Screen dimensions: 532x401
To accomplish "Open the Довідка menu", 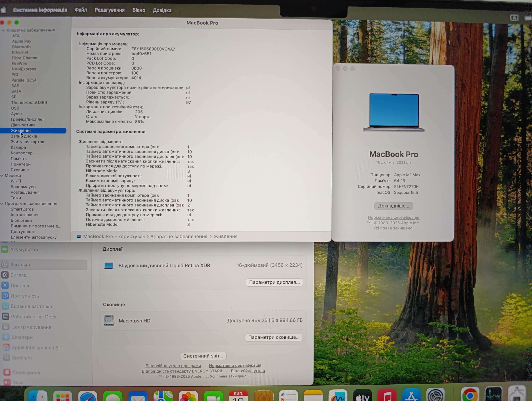I will point(162,10).
